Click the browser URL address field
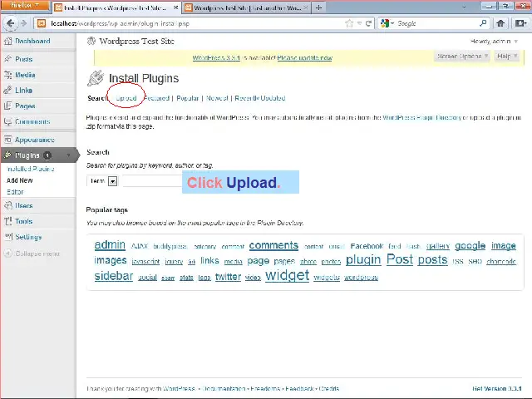 pos(197,23)
